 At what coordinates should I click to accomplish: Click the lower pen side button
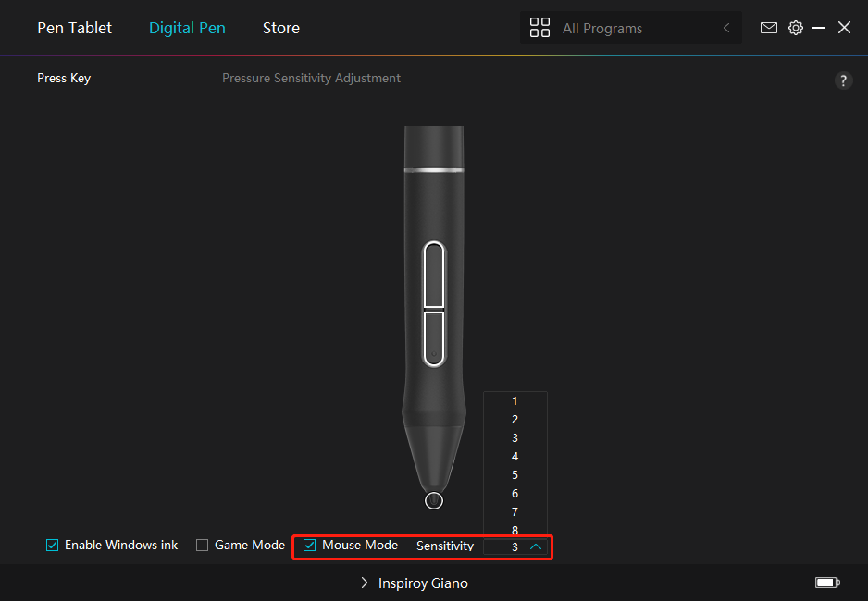(434, 337)
